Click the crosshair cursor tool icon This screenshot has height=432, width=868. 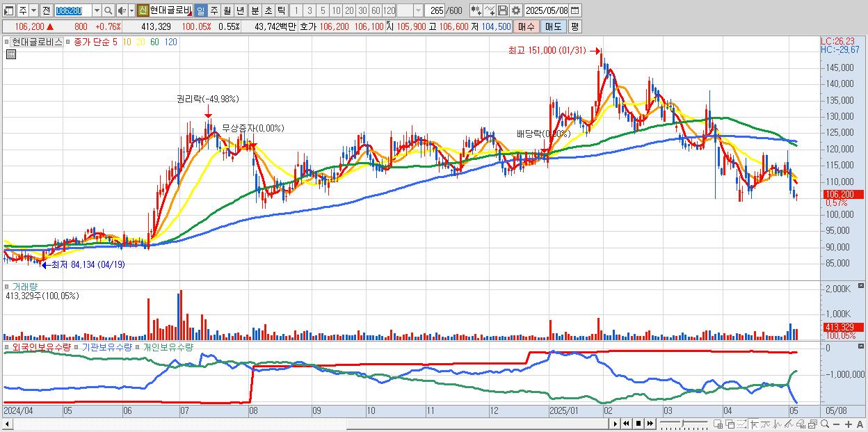(x=754, y=424)
